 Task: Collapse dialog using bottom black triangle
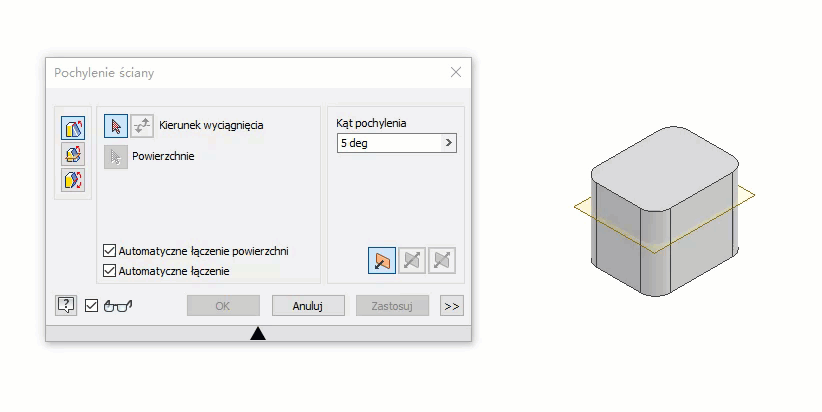[258, 333]
